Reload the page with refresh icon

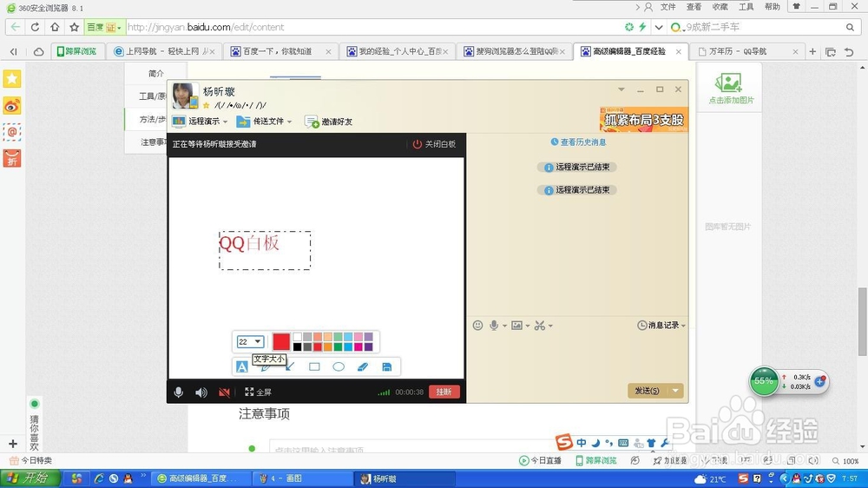point(35,27)
